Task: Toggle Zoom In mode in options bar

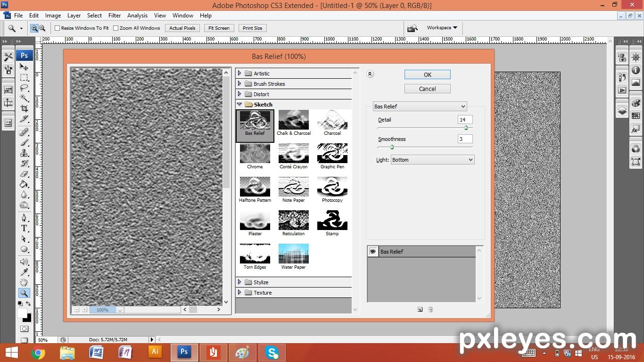Action: point(34,28)
